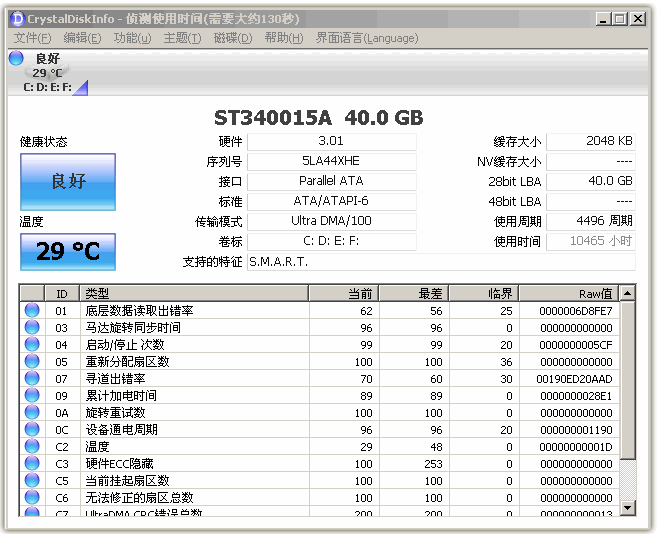Click status orb for attribute C2 temperature
Image resolution: width=657 pixels, height=539 pixels.
coord(32,447)
